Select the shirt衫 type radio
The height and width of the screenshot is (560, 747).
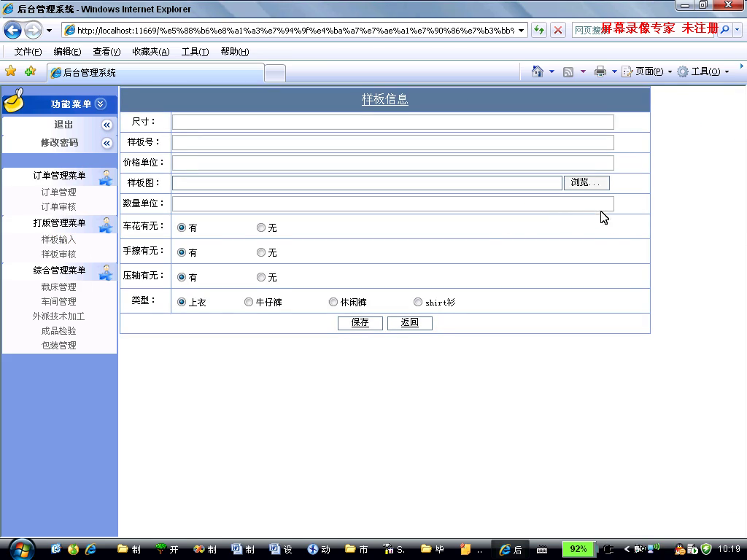(x=418, y=302)
